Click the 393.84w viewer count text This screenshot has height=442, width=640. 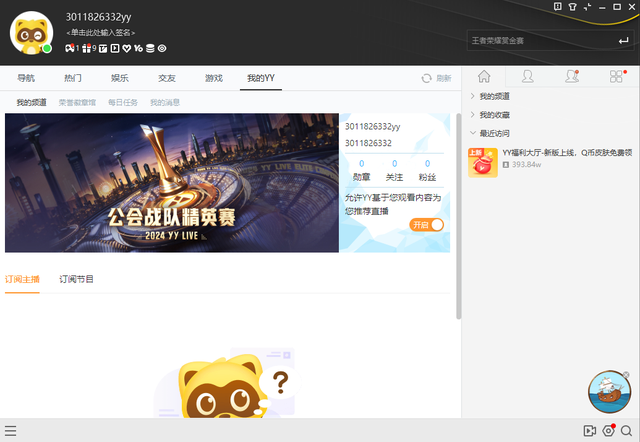pos(527,165)
